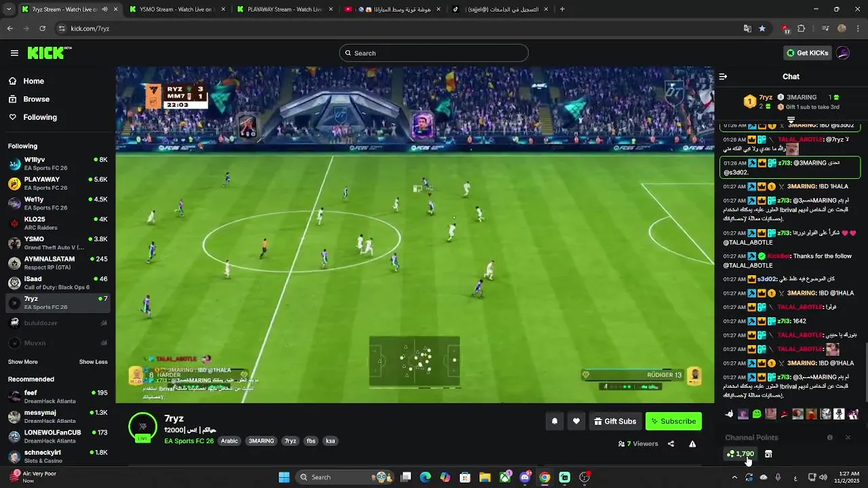
Task: Collapse the chat panel arrow icon
Action: pos(723,77)
